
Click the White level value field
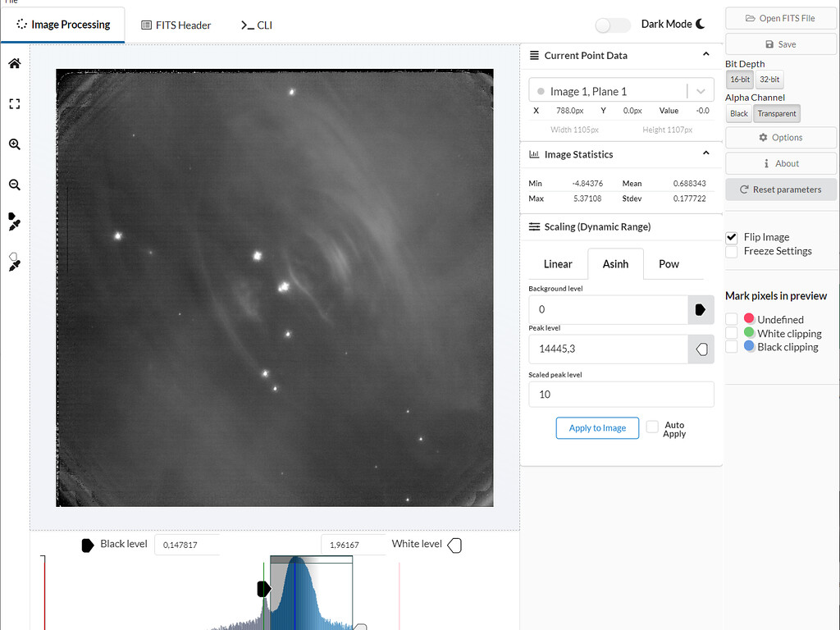tap(353, 545)
